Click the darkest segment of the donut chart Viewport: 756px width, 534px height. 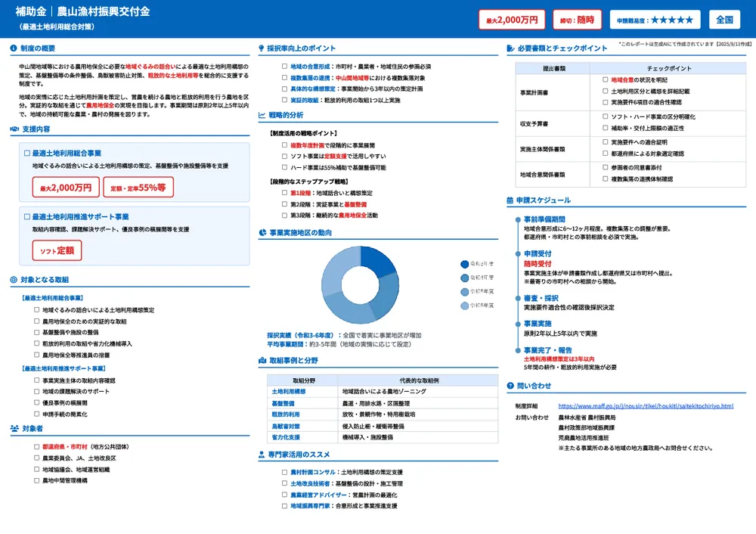coord(378,261)
